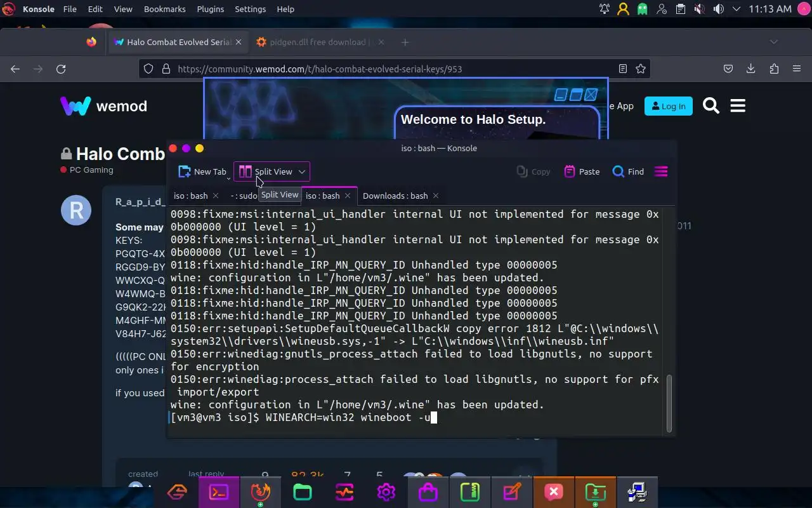Image resolution: width=812 pixels, height=508 pixels.
Task: Open Konsole hamburger menu icon
Action: click(x=661, y=171)
